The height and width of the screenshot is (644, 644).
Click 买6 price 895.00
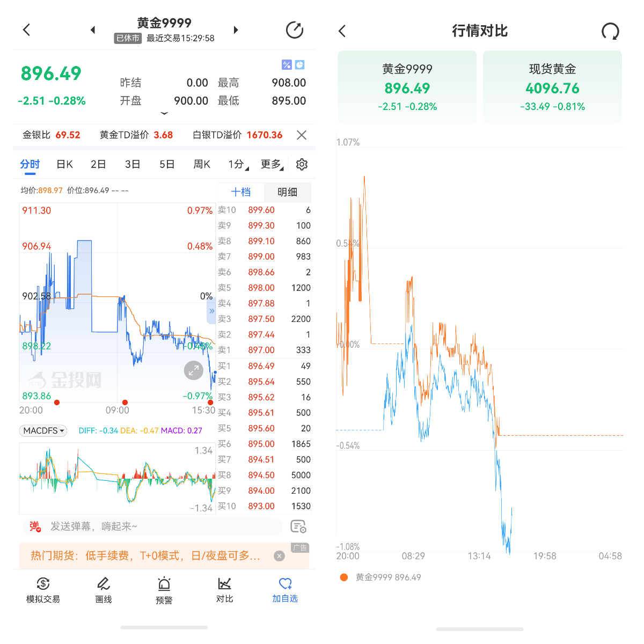click(261, 444)
